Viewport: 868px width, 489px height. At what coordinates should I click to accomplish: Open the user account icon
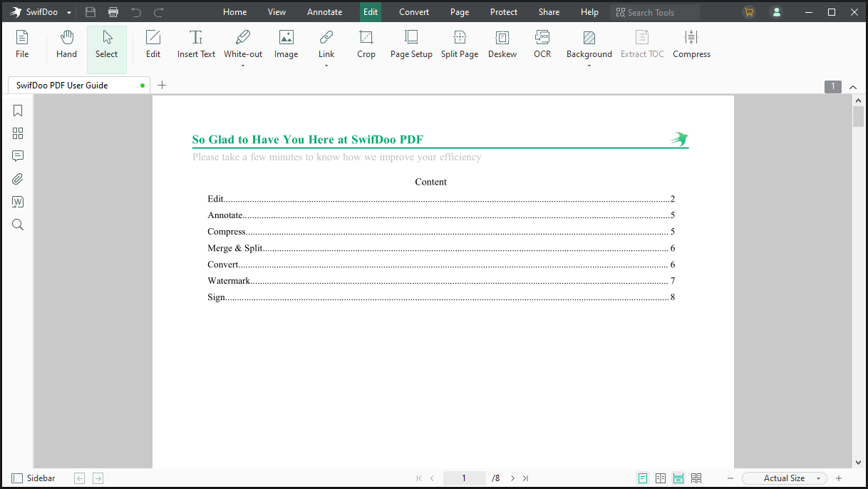click(777, 12)
